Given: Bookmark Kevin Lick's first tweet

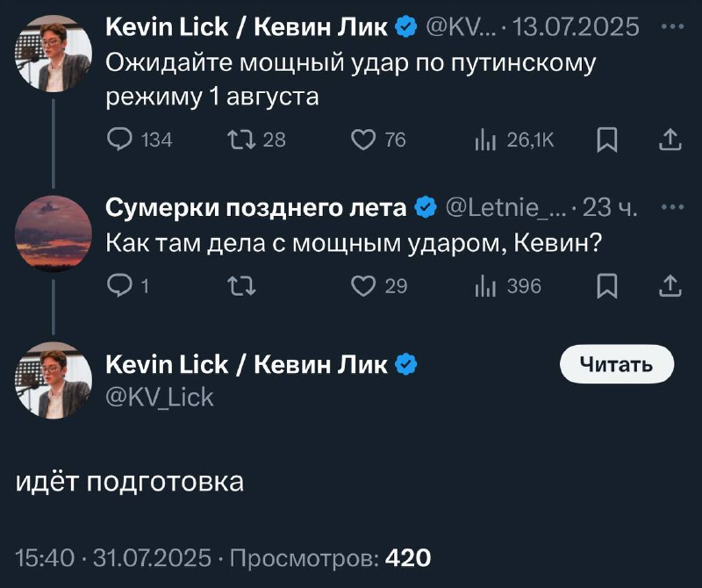Looking at the screenshot, I should (606, 140).
